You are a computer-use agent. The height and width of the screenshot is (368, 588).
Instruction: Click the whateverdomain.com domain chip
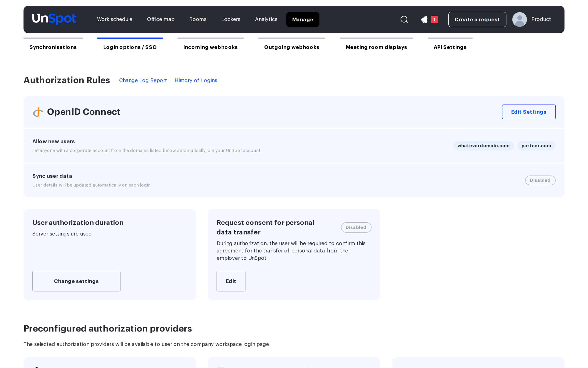(483, 146)
